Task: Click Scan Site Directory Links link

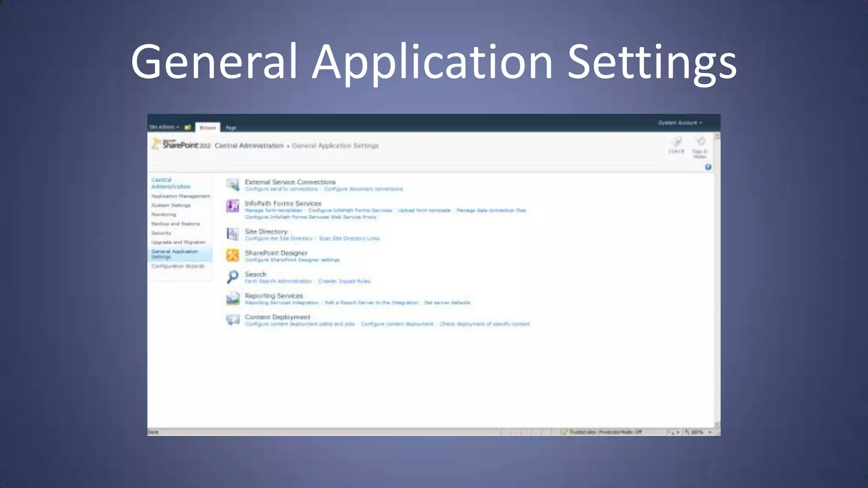Action: [349, 238]
